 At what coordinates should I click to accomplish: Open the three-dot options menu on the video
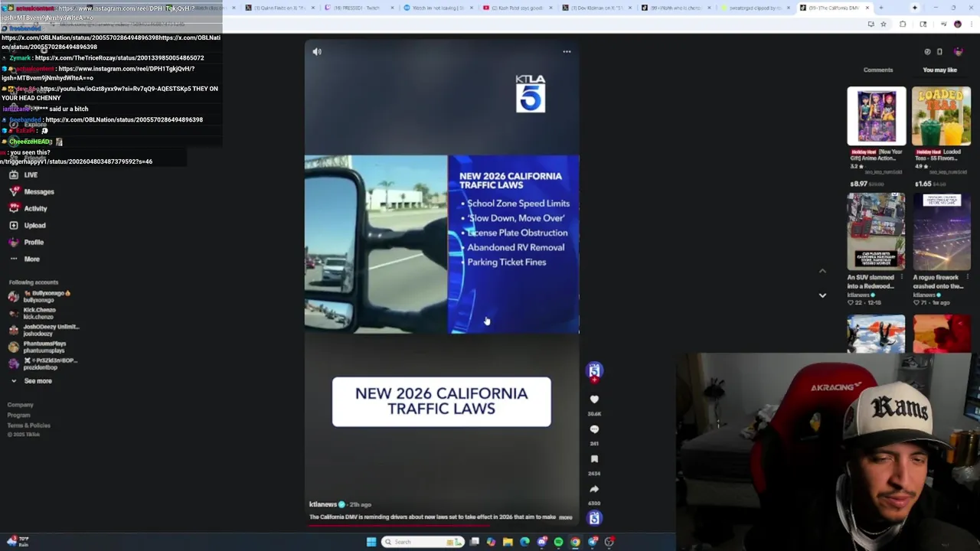click(567, 51)
